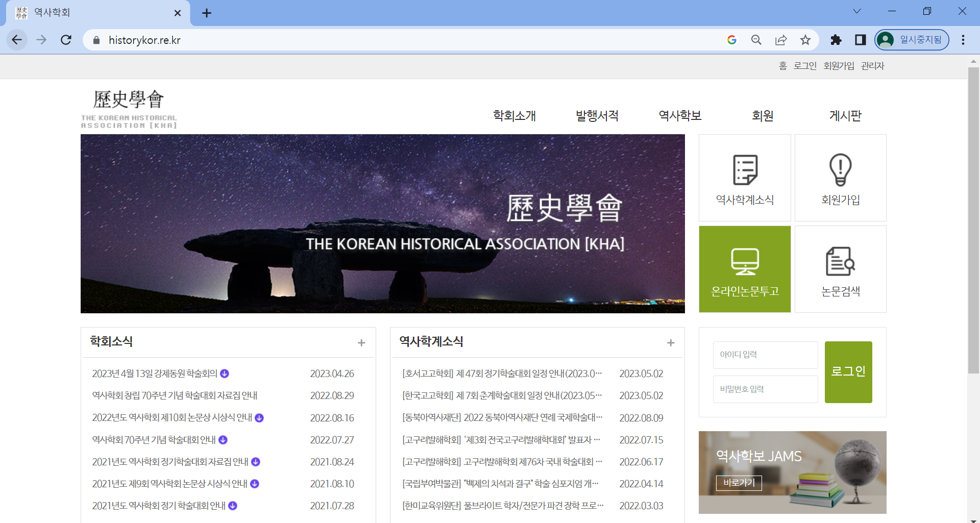Share this page icon
Image resolution: width=980 pixels, height=523 pixels.
[781, 40]
